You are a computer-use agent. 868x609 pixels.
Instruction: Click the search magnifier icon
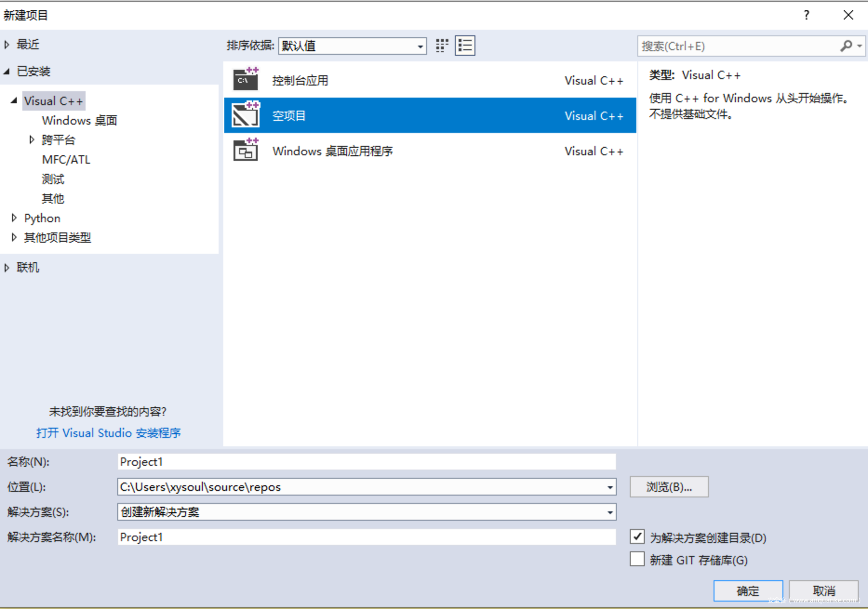pyautogui.click(x=846, y=46)
